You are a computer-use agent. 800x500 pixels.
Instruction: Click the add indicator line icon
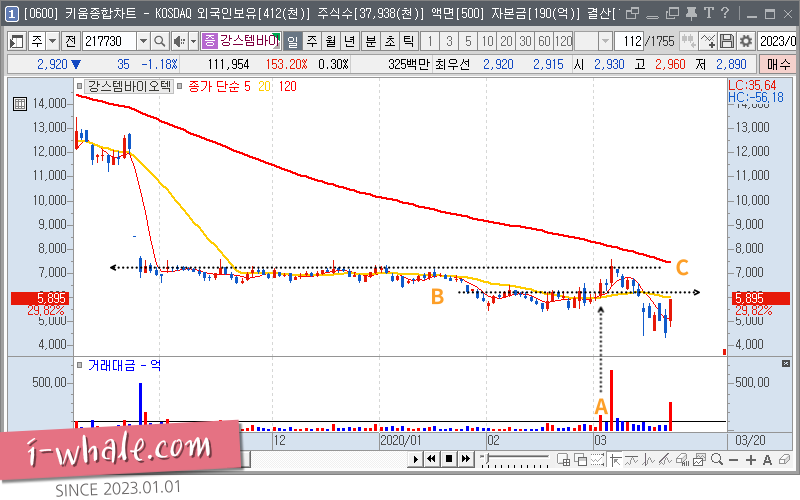708,41
